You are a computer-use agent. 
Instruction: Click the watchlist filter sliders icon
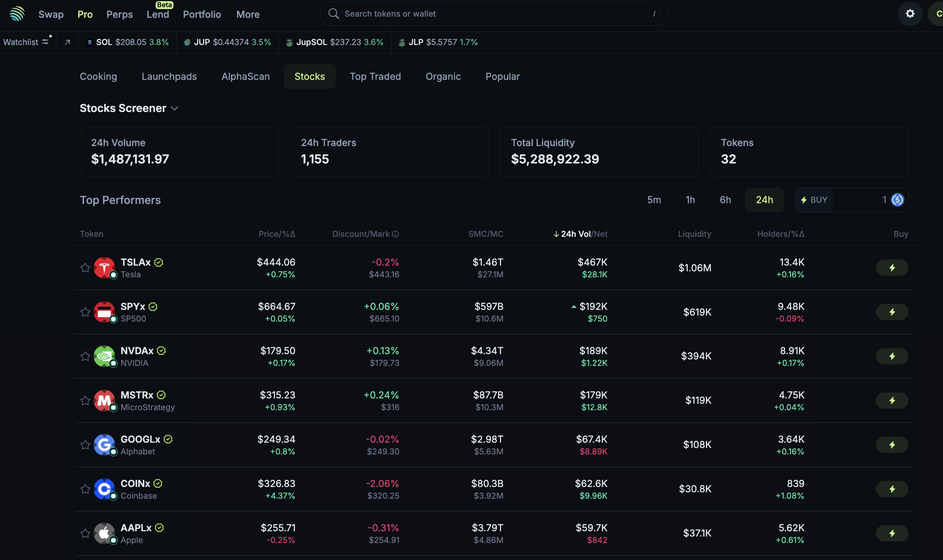tap(45, 42)
